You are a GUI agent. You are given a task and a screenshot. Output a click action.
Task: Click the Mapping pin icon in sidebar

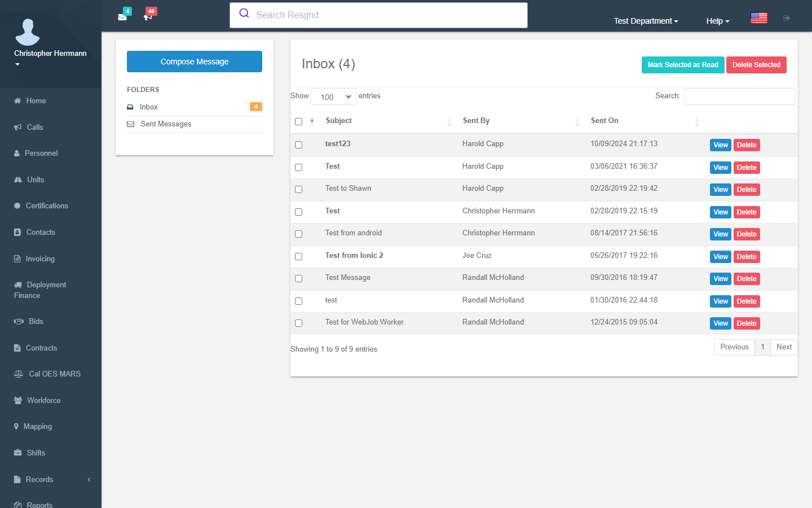coord(16,426)
